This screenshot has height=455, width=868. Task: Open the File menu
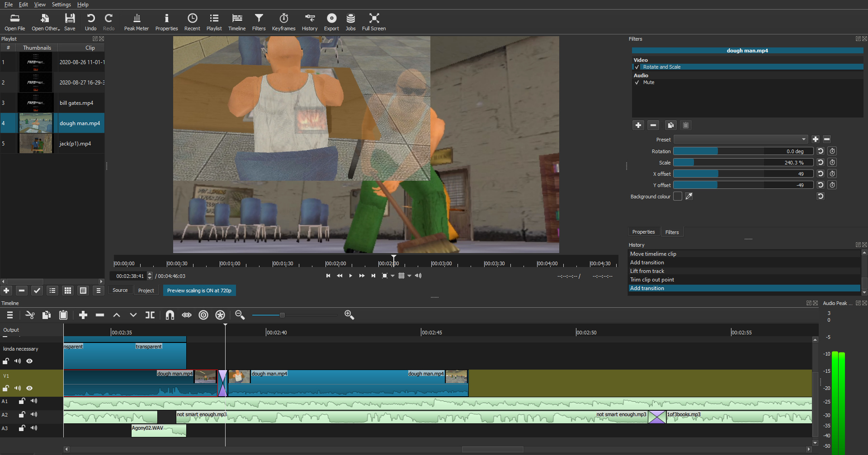click(x=8, y=5)
